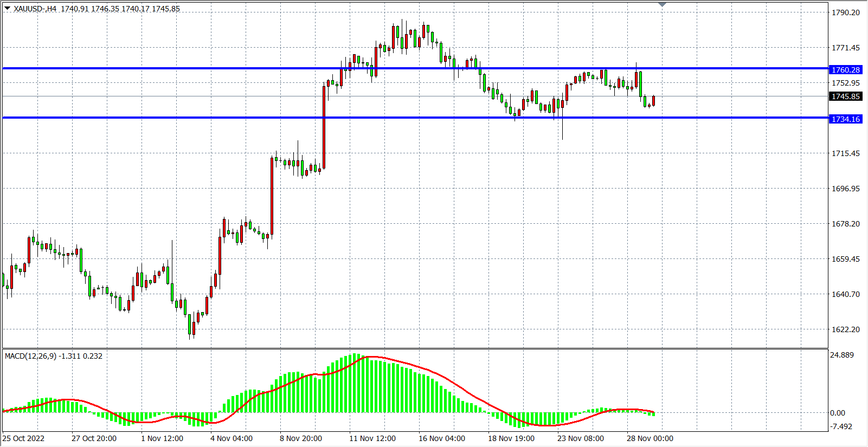Image resolution: width=868 pixels, height=447 pixels.
Task: Click the 1734.16 blue price label
Action: 845,119
